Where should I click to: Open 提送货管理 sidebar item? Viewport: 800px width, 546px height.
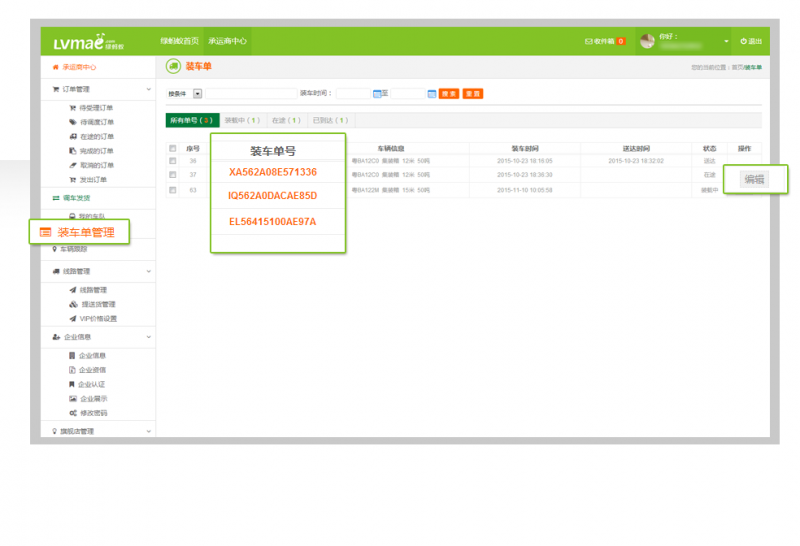pos(92,304)
